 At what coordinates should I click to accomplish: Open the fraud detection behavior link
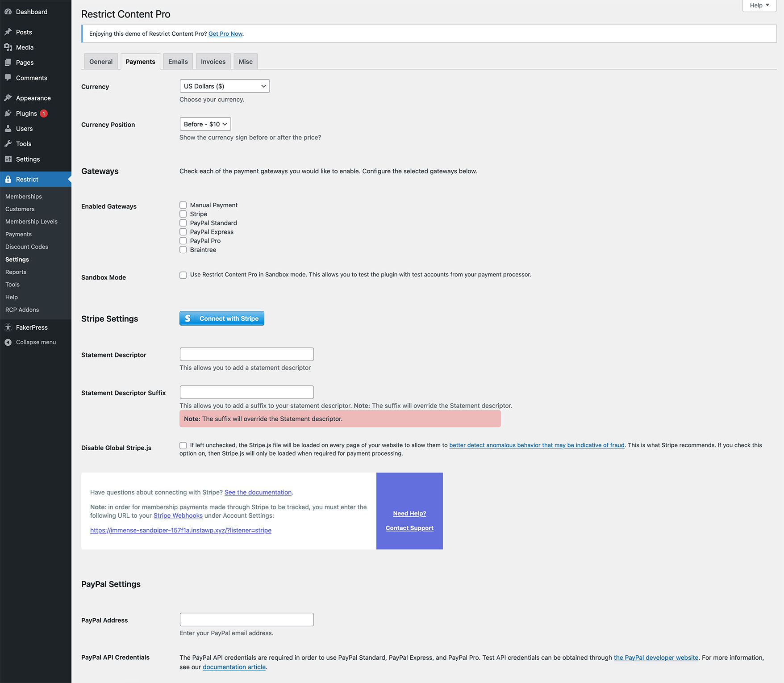click(x=537, y=445)
